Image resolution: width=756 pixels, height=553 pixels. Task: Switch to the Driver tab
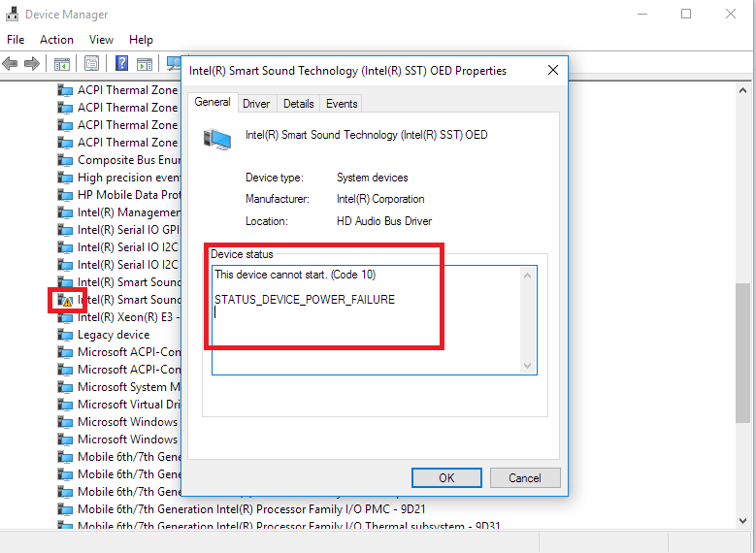pyautogui.click(x=256, y=104)
